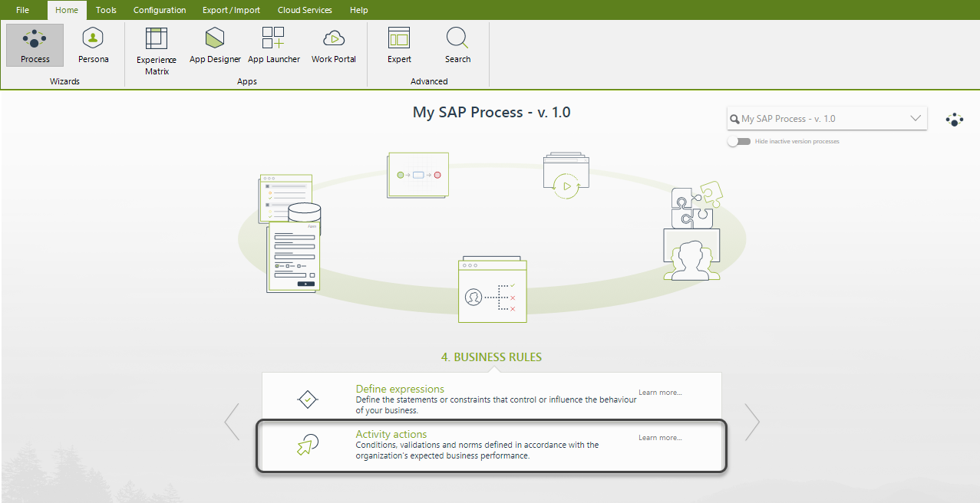Screen dimensions: 980x503
Task: Click the process dots icon beside search box
Action: click(954, 120)
